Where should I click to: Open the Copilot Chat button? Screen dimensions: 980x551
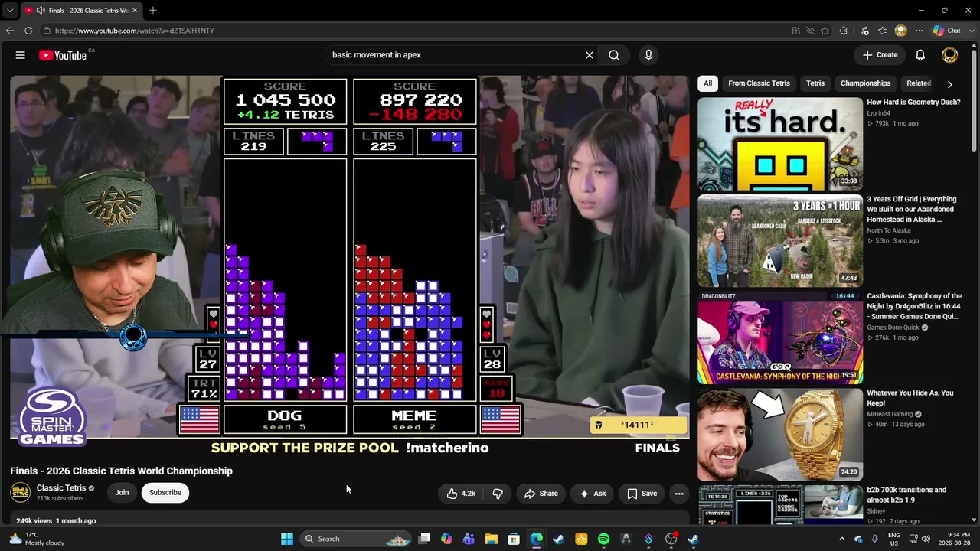point(946,31)
